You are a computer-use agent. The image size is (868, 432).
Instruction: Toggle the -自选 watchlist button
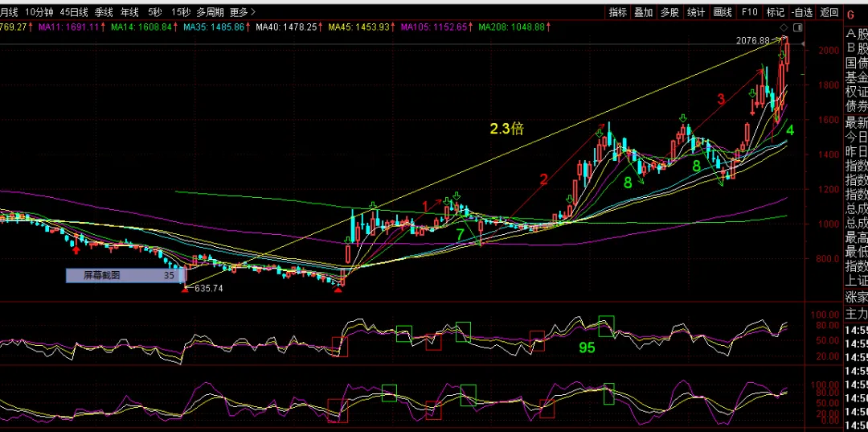click(802, 11)
